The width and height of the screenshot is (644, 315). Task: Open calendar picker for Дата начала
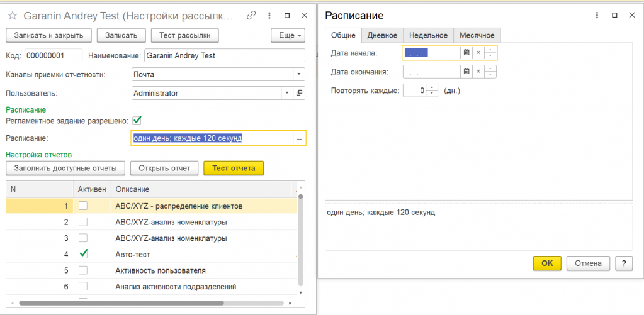click(x=466, y=53)
